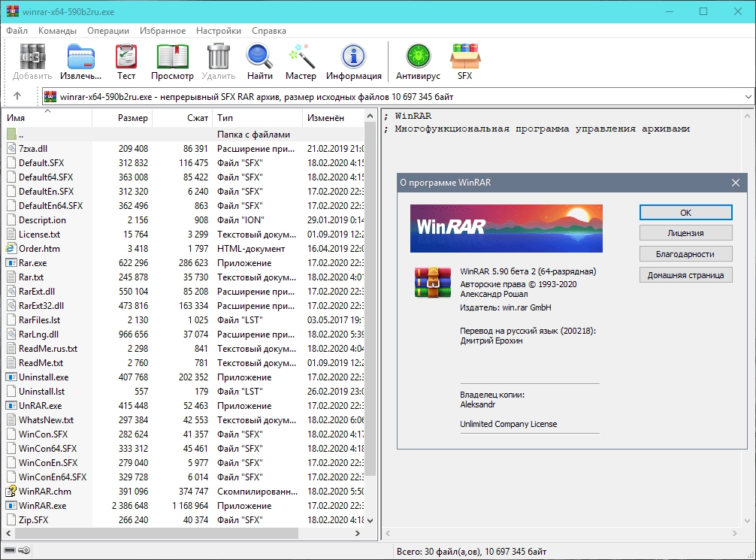
Task: Open the Лицензия button
Action: point(685,233)
